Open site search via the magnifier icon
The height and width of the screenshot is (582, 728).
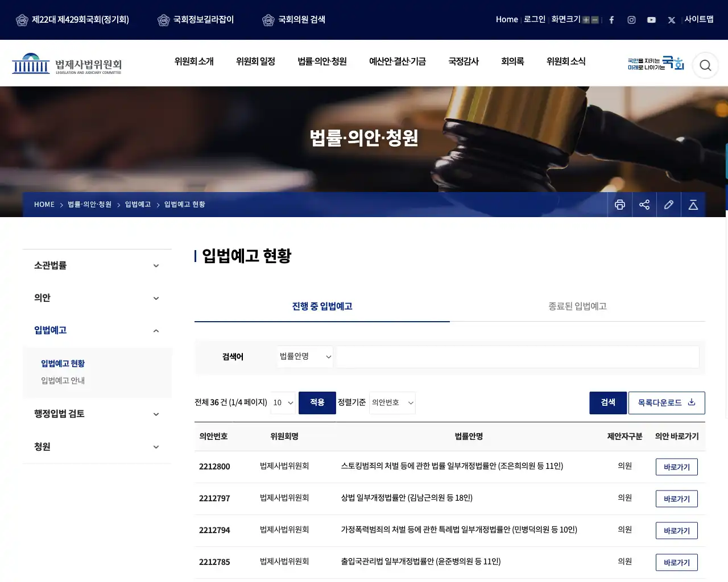pos(705,65)
